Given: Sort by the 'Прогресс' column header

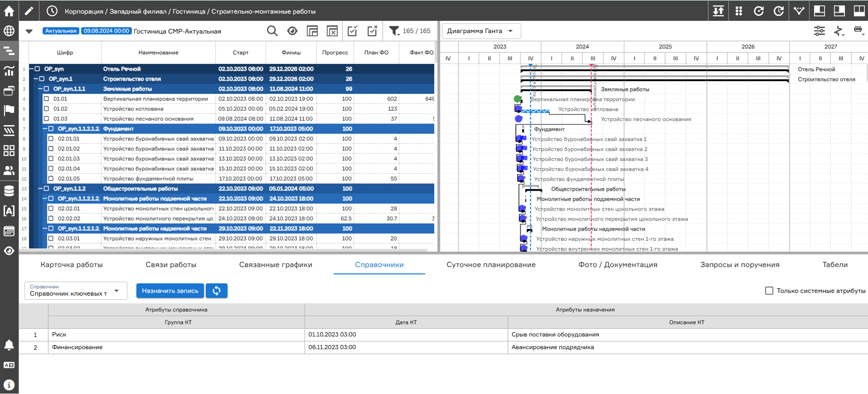Looking at the screenshot, I should (335, 53).
